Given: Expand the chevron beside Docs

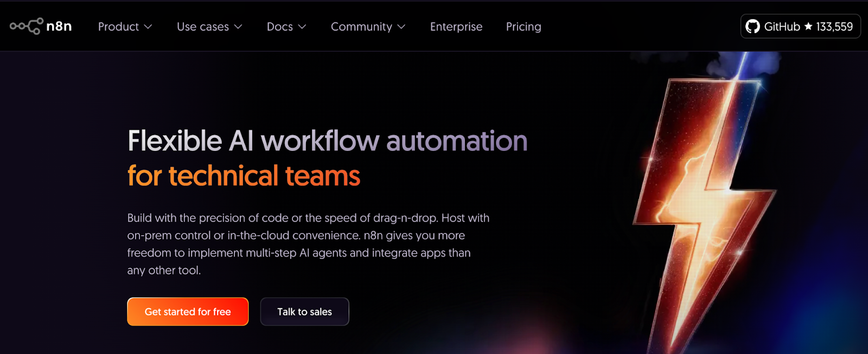Looking at the screenshot, I should [303, 27].
